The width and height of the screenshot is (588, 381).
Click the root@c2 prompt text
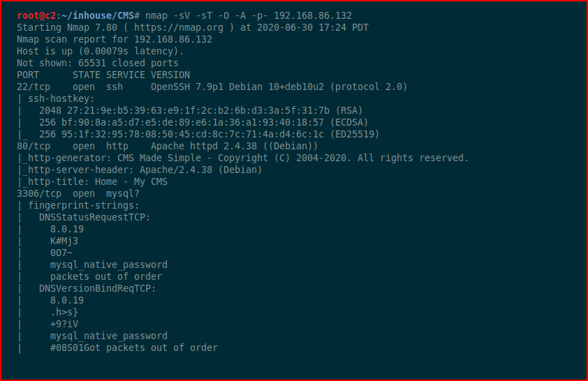coord(36,16)
